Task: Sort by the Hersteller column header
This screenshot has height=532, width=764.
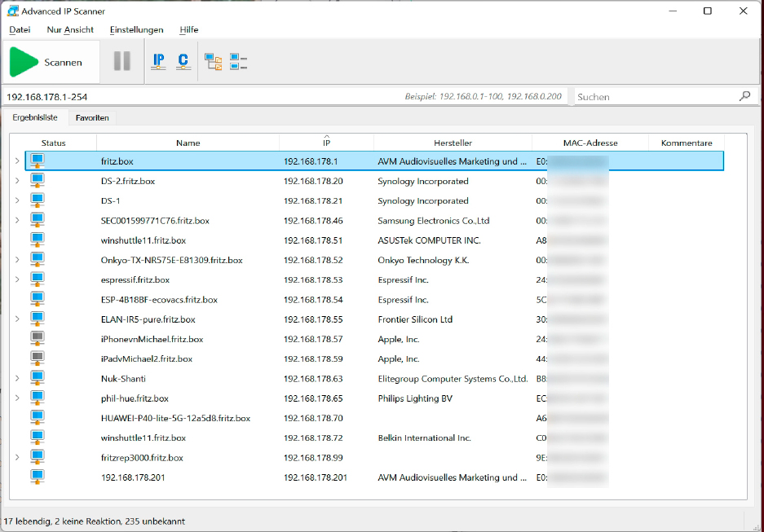Action: (x=453, y=143)
